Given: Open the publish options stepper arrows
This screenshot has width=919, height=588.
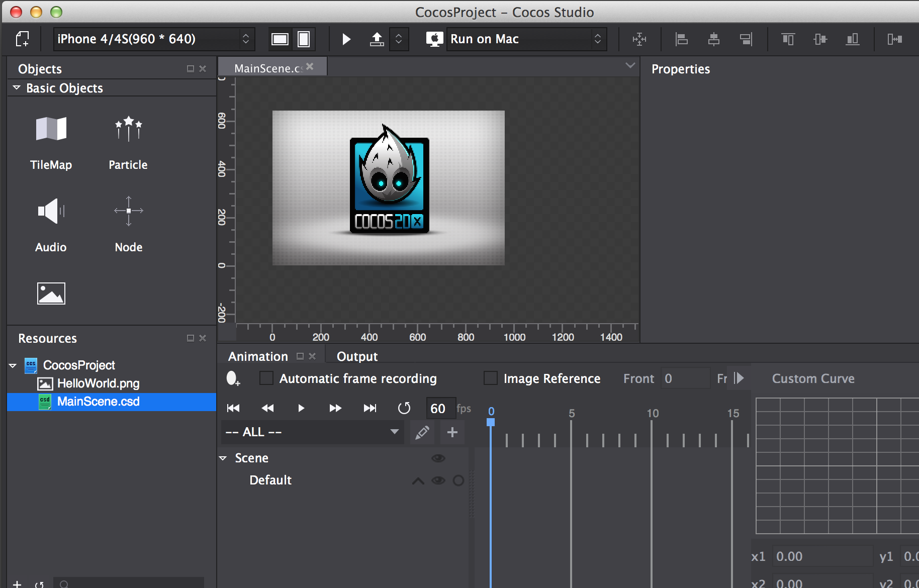Looking at the screenshot, I should tap(399, 39).
